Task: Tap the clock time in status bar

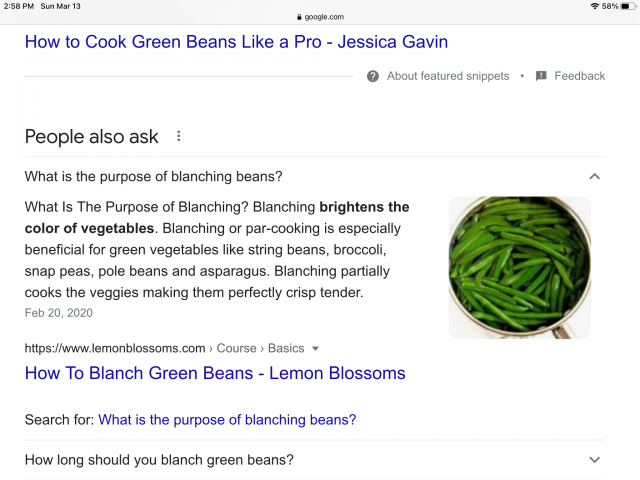Action: point(19,6)
